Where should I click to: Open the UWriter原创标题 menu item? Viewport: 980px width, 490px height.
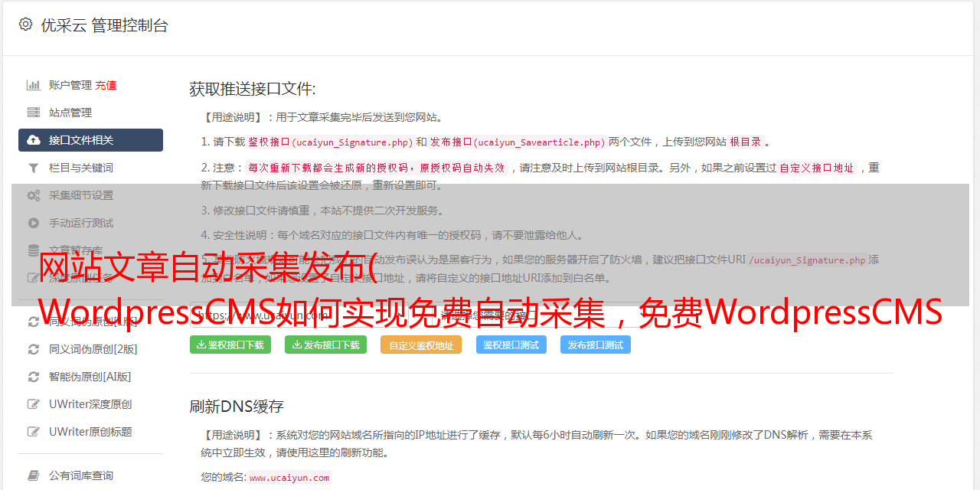tap(90, 432)
